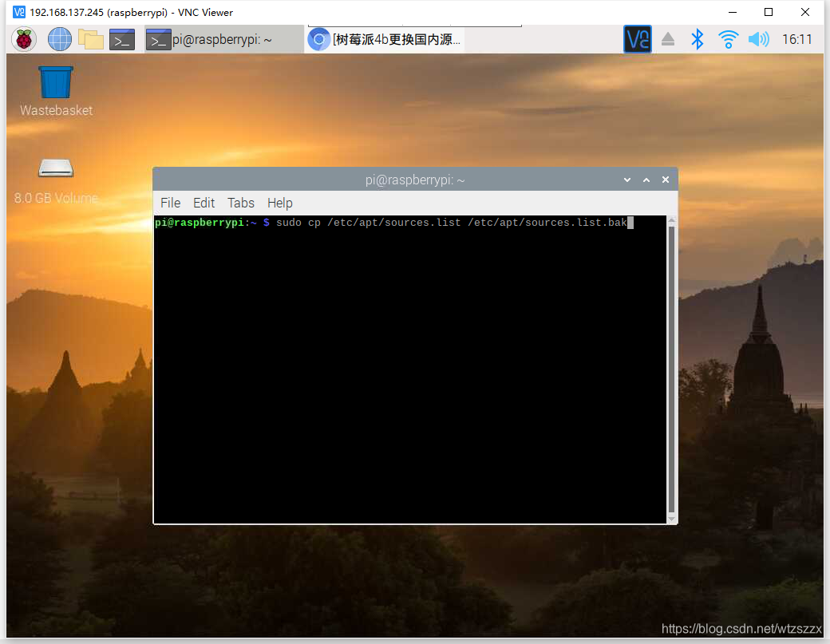
Task: Open the Bluetooth tray menu
Action: pos(698,39)
